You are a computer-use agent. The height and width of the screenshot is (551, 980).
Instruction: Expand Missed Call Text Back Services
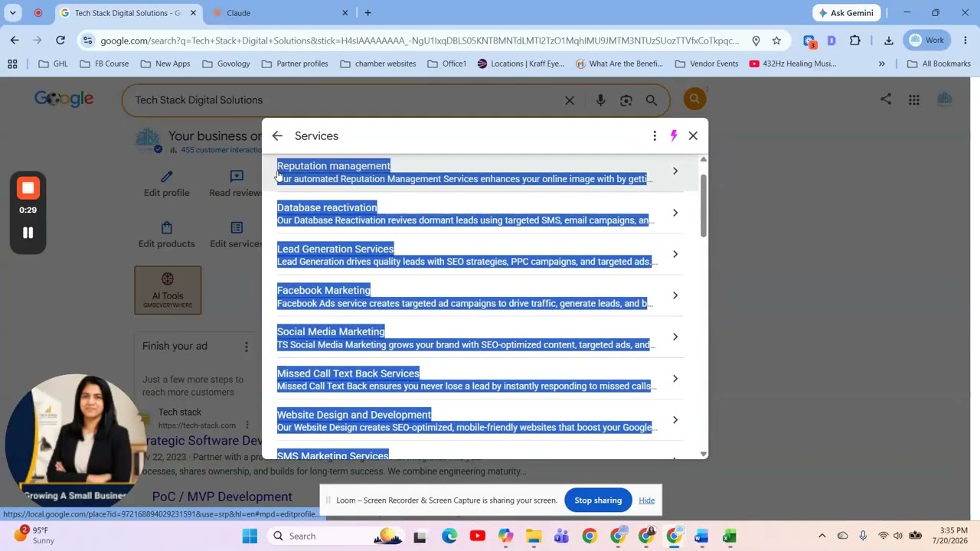[675, 379]
